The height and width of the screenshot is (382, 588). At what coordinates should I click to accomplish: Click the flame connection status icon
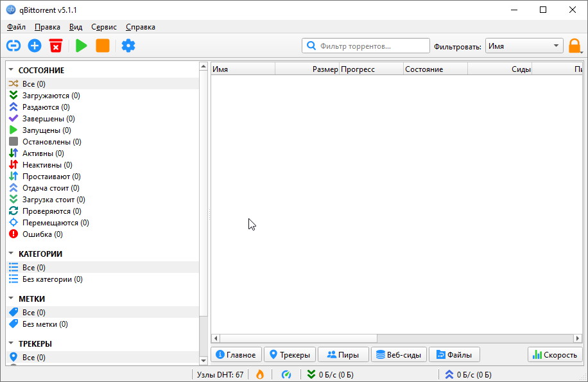tap(259, 374)
